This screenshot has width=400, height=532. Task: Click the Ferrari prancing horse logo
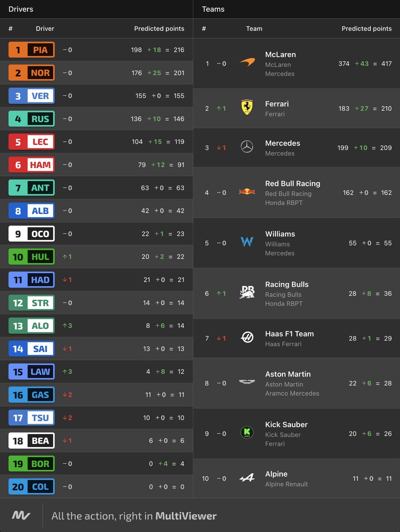[x=247, y=108]
